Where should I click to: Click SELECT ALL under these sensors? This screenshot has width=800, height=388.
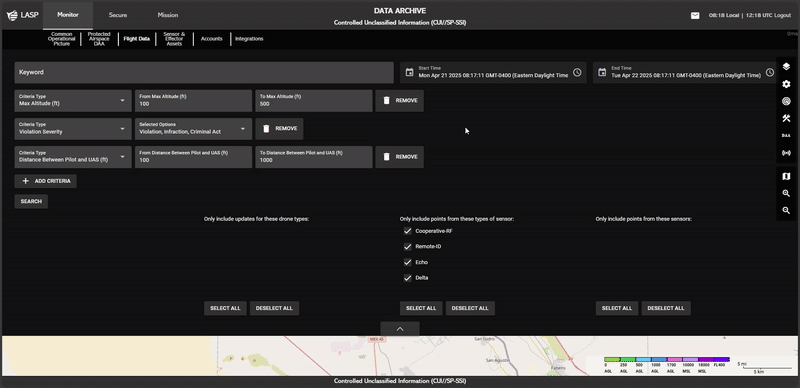617,308
